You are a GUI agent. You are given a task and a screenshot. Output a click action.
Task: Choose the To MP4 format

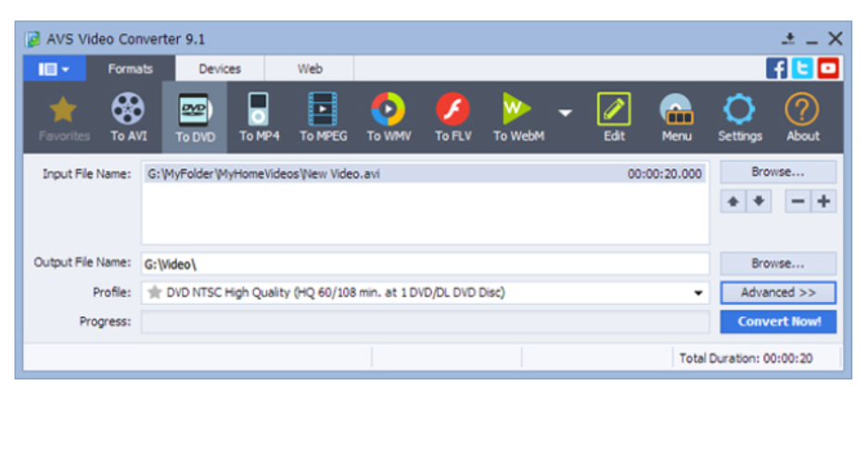pos(259,118)
